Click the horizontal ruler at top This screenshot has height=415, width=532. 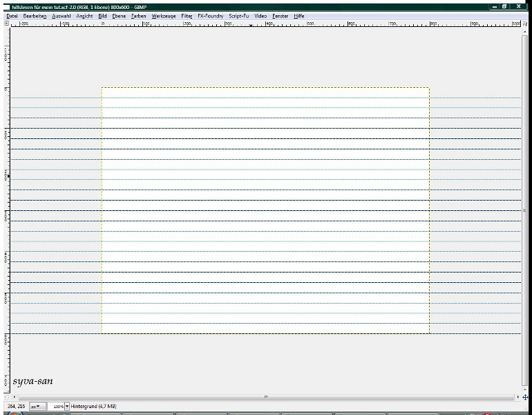[266, 24]
